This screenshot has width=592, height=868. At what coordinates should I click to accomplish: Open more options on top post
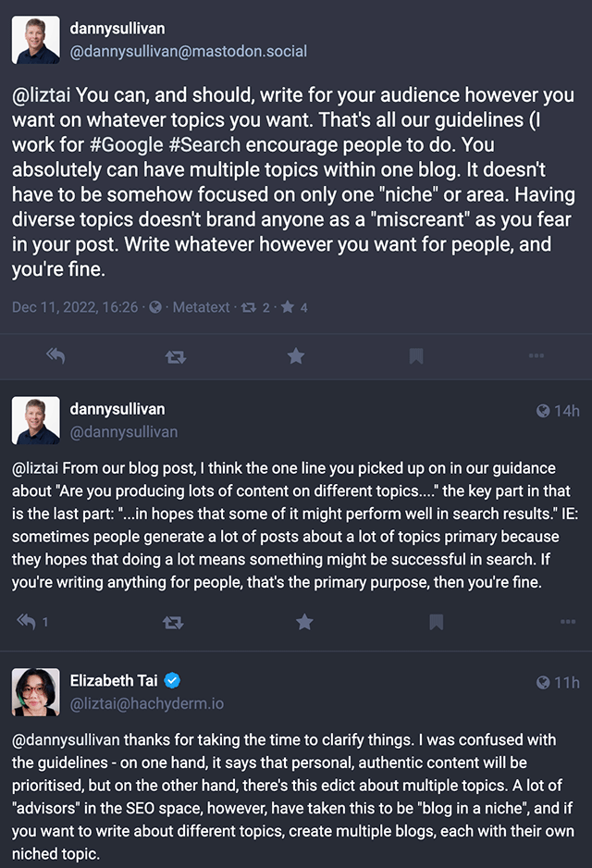click(536, 356)
